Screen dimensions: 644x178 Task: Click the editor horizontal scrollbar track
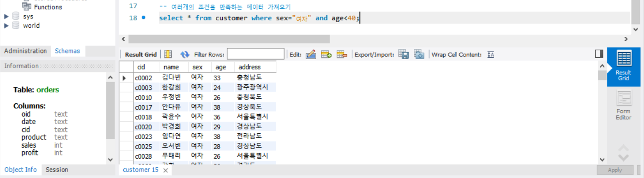[374, 39]
